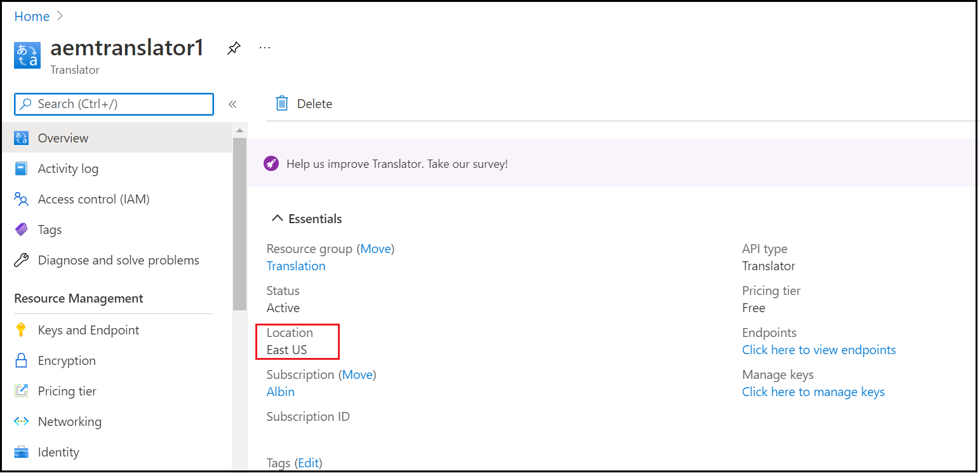Navigate to Home via breadcrumb

[x=32, y=16]
